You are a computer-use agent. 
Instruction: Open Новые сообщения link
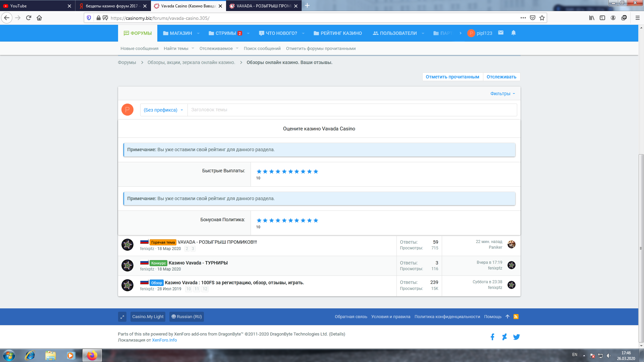coord(139,49)
